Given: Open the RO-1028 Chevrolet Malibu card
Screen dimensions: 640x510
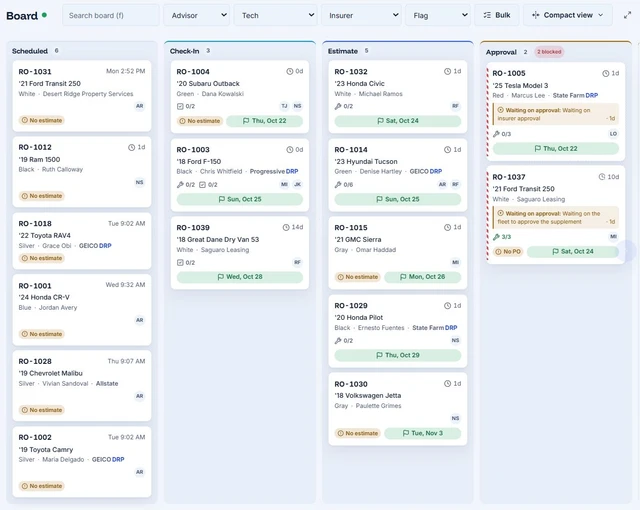Looking at the screenshot, I should pos(82,386).
